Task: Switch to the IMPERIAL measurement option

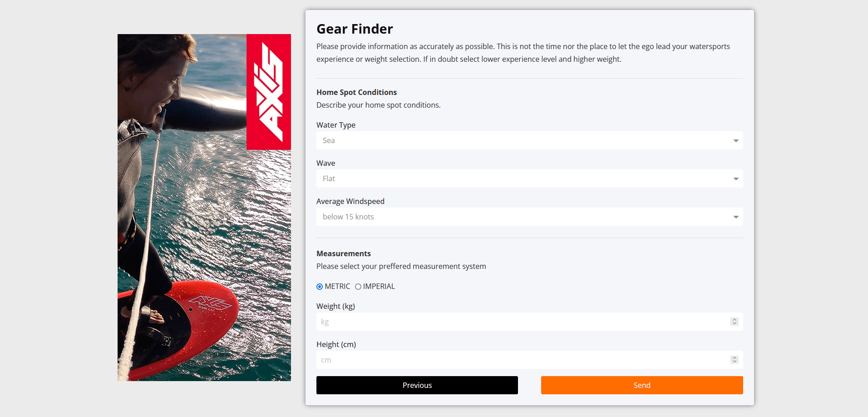Action: 358,287
